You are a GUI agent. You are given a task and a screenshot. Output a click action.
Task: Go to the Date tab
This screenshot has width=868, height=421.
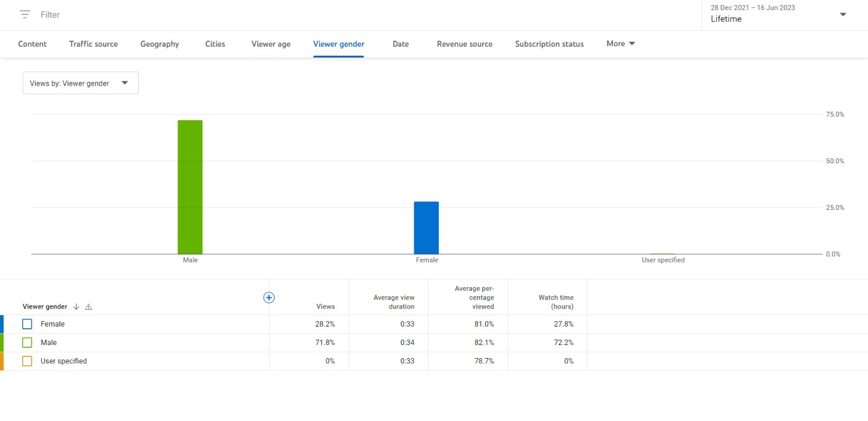click(x=401, y=44)
